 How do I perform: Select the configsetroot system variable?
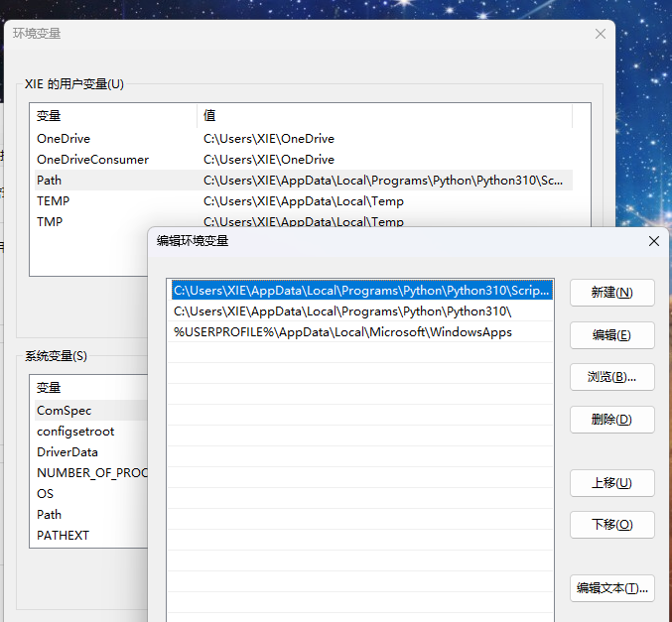(x=91, y=432)
